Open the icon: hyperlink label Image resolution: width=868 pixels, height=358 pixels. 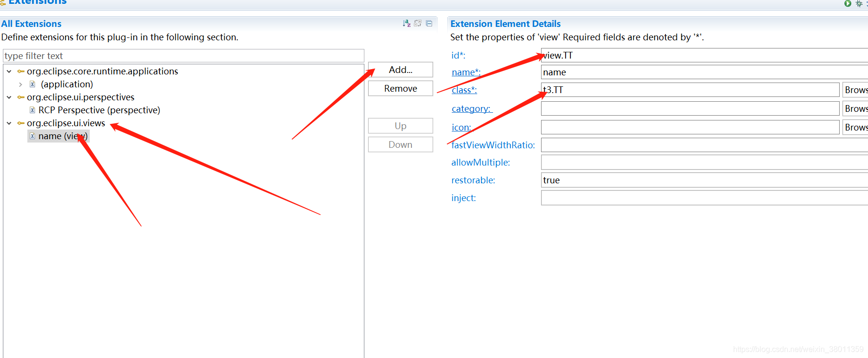[x=461, y=127]
